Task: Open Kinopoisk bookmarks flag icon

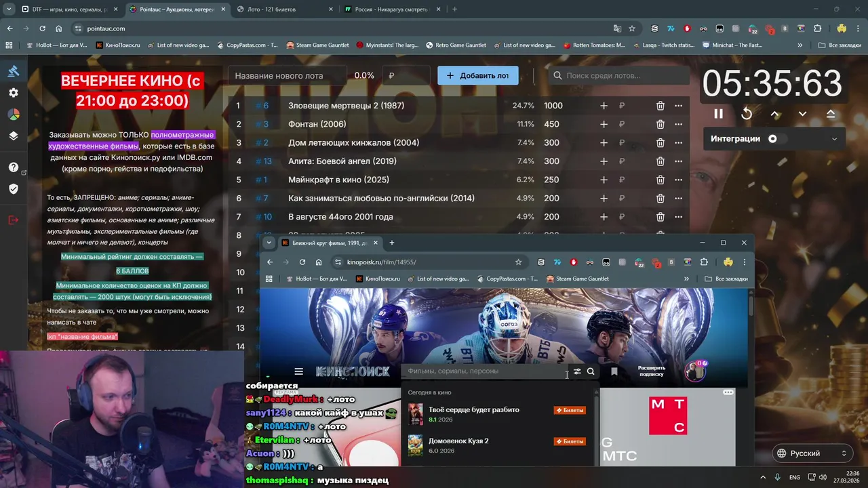Action: click(x=614, y=371)
